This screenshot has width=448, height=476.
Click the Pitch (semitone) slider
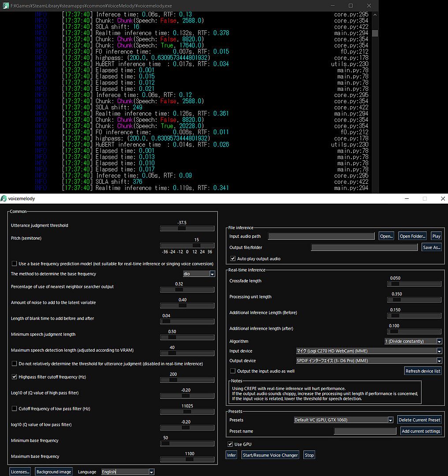point(187,245)
